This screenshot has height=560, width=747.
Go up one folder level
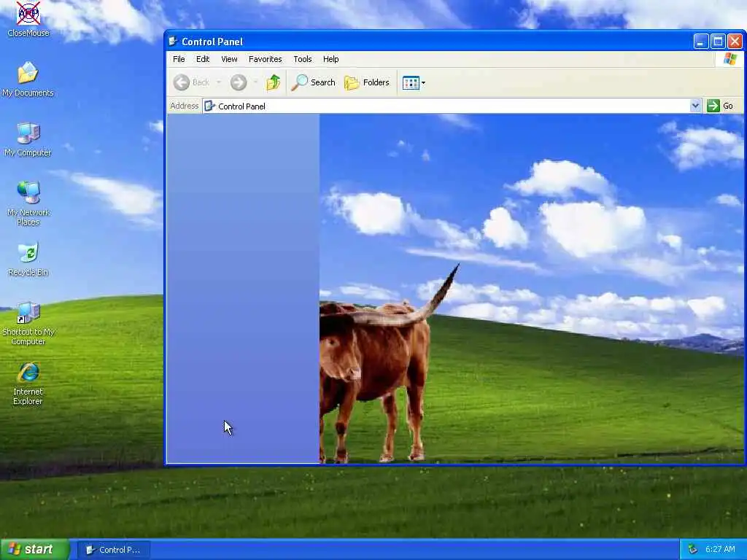(274, 82)
